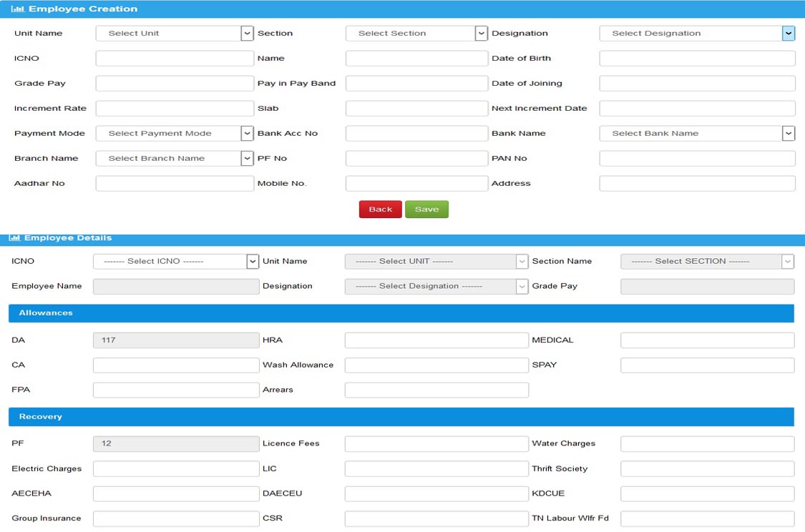Click the Employee Details chart icon
The width and height of the screenshot is (805, 532).
tap(14, 238)
